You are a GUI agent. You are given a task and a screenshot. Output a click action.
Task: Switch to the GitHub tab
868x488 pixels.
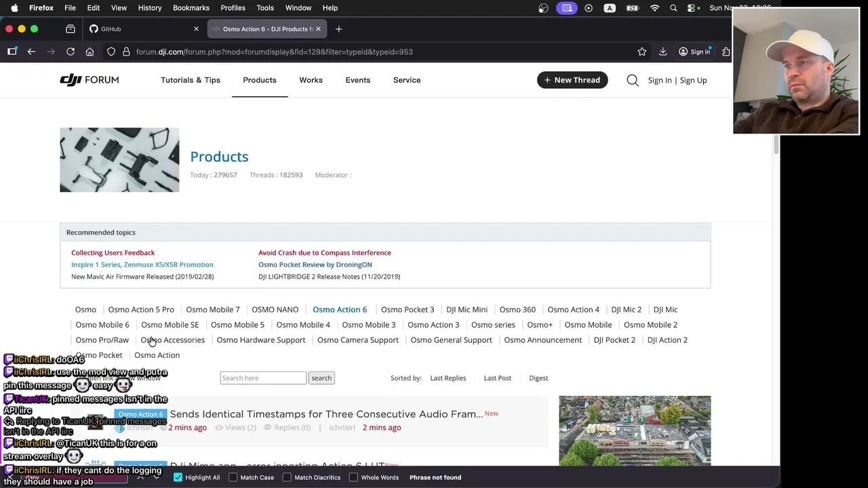pyautogui.click(x=144, y=29)
